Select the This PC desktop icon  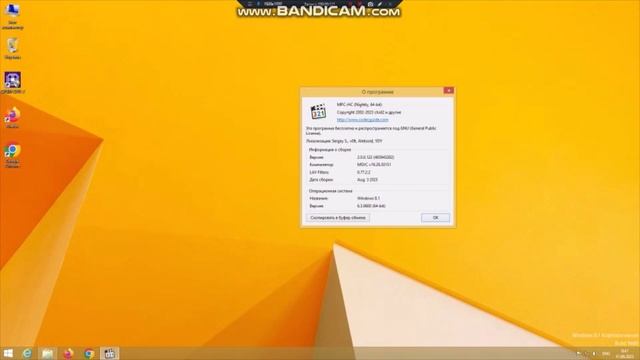(x=13, y=16)
